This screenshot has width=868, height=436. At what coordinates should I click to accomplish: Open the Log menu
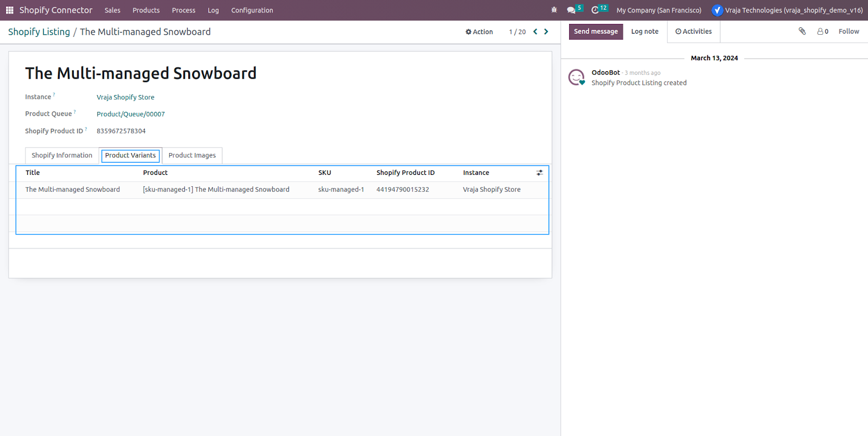point(213,10)
